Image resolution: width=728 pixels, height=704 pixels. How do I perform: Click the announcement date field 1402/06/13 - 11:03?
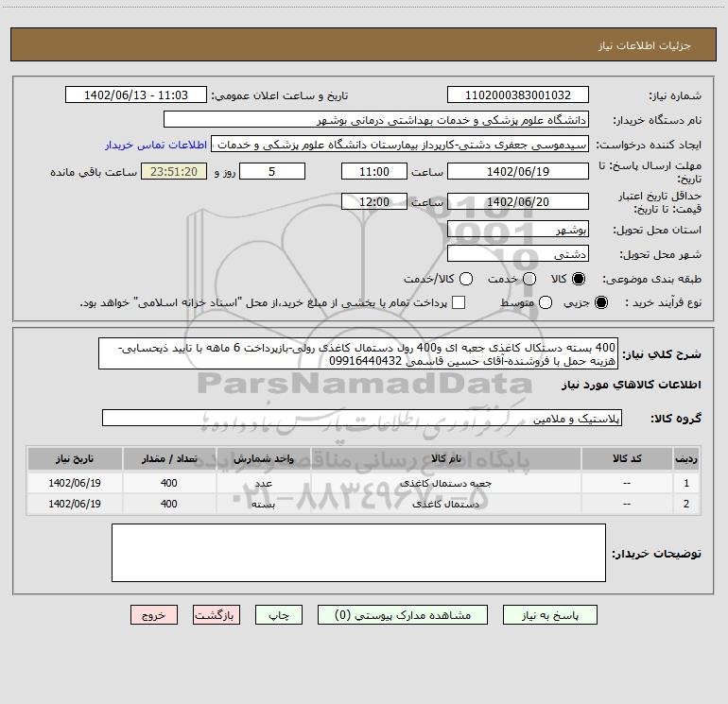(136, 94)
